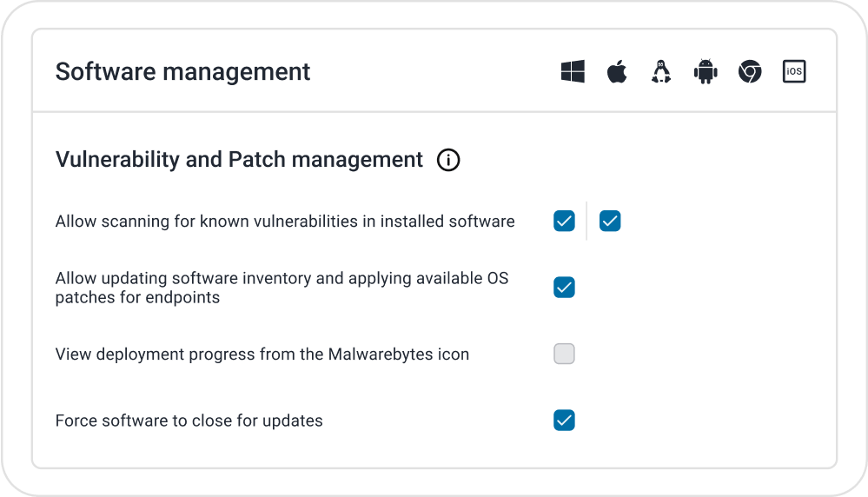Uncheck first vulnerability scanning checkbox
The height and width of the screenshot is (497, 868).
pyautogui.click(x=564, y=221)
